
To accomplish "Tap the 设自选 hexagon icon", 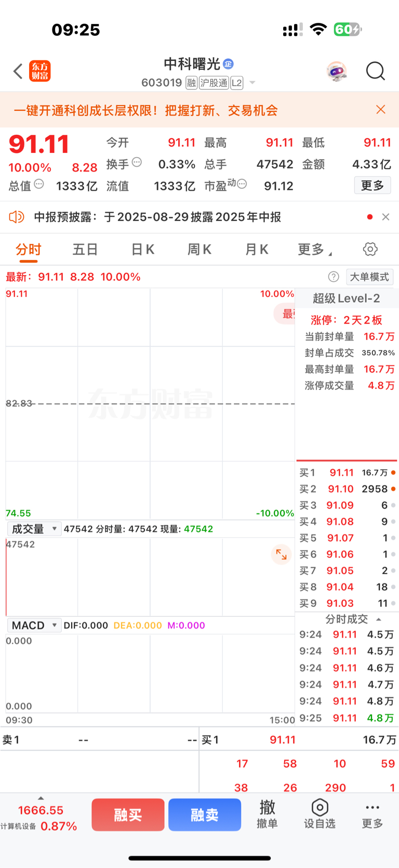I will [320, 808].
